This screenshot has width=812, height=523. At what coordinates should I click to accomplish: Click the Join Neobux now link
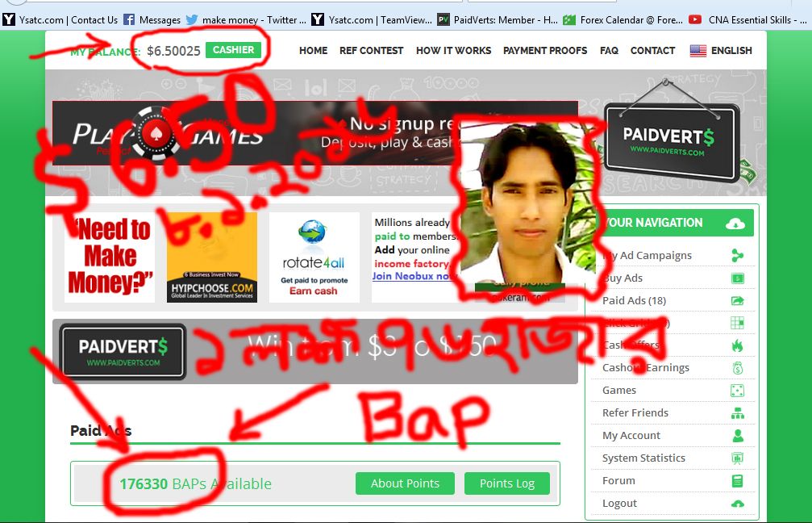[x=413, y=276]
